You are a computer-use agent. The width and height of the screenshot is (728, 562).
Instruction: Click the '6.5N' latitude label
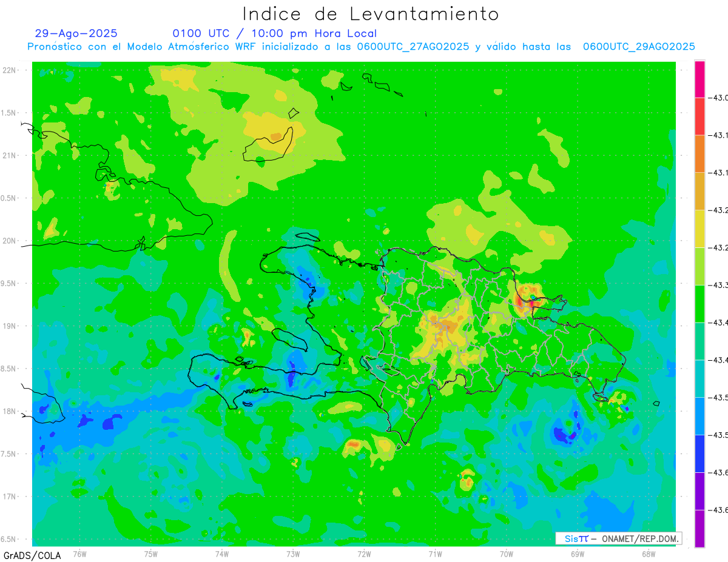pyautogui.click(x=8, y=540)
